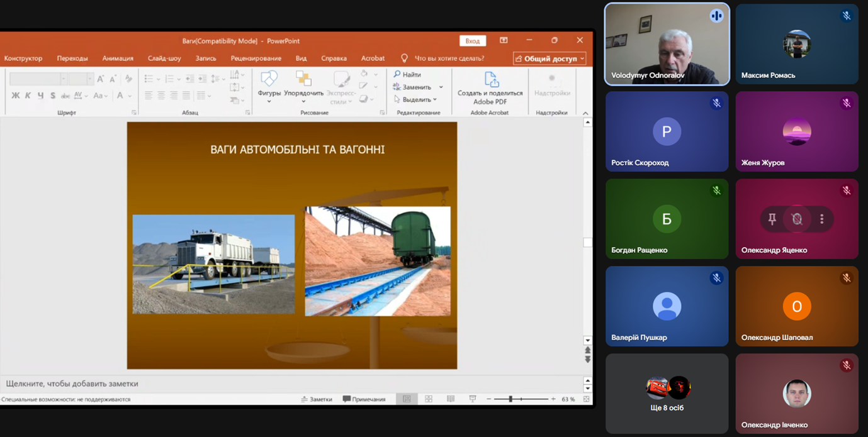This screenshot has height=437, width=868.
Task: Toggle Italic (К) formatting
Action: (28, 96)
